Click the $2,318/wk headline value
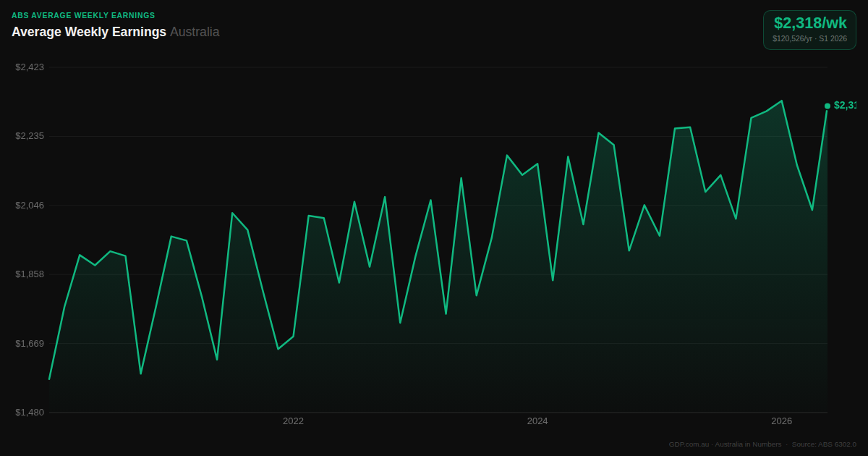 coord(810,23)
